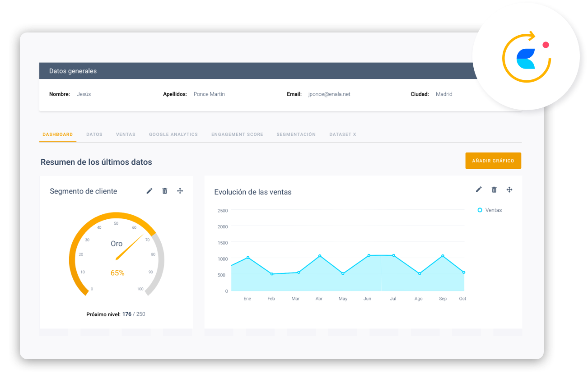
Task: Select the Abr data point on sales chart
Action: [320, 256]
